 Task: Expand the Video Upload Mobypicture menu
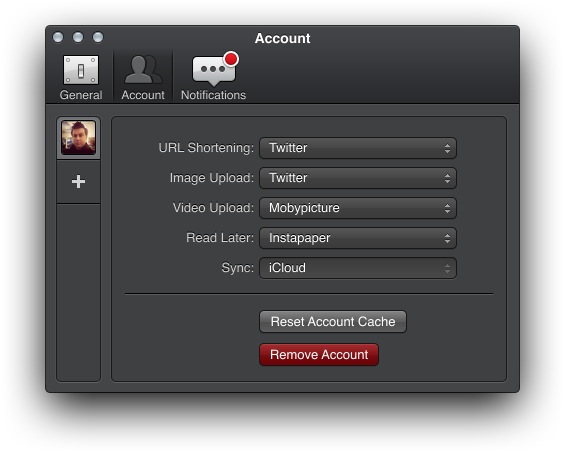pyautogui.click(x=358, y=208)
